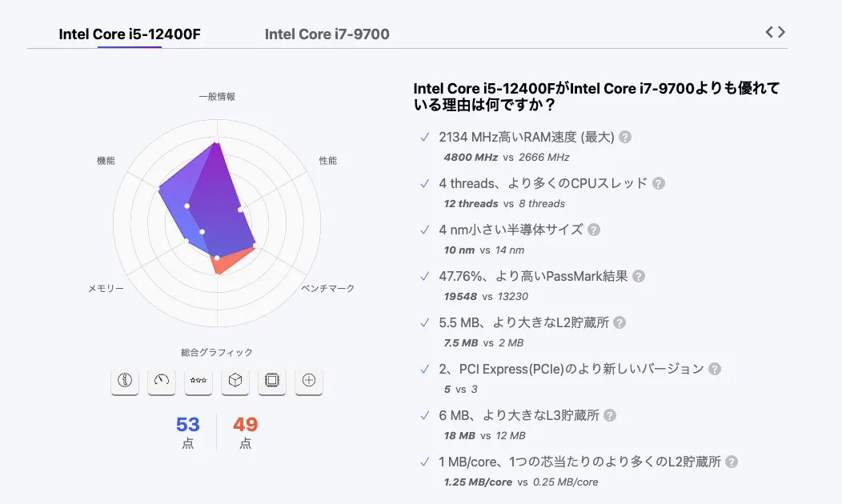Click the 総合グラフィック axis label
The image size is (842, 504).
coord(217,353)
